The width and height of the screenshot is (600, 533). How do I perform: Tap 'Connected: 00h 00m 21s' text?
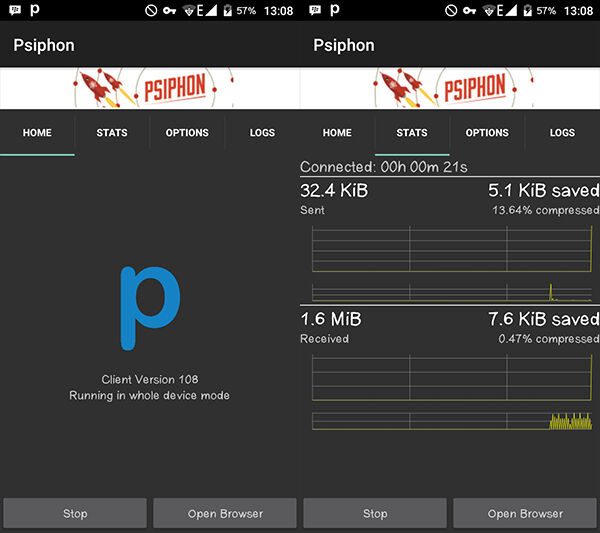point(384,167)
